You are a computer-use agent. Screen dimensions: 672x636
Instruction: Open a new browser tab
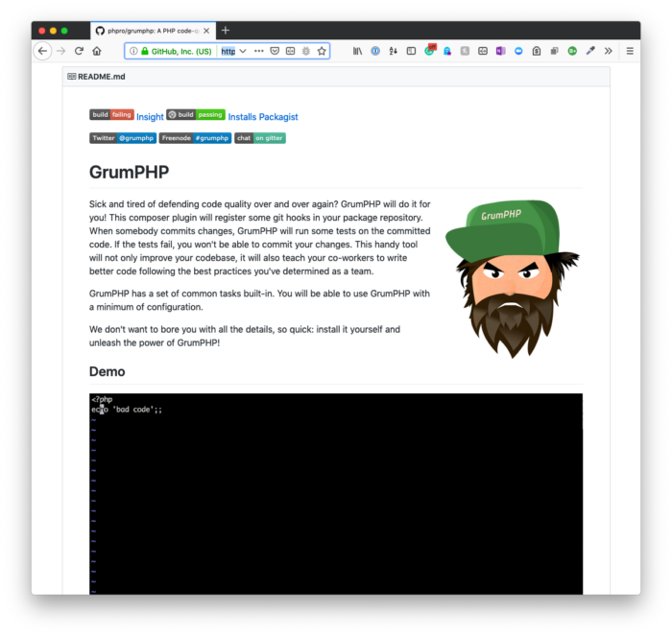tap(226, 31)
